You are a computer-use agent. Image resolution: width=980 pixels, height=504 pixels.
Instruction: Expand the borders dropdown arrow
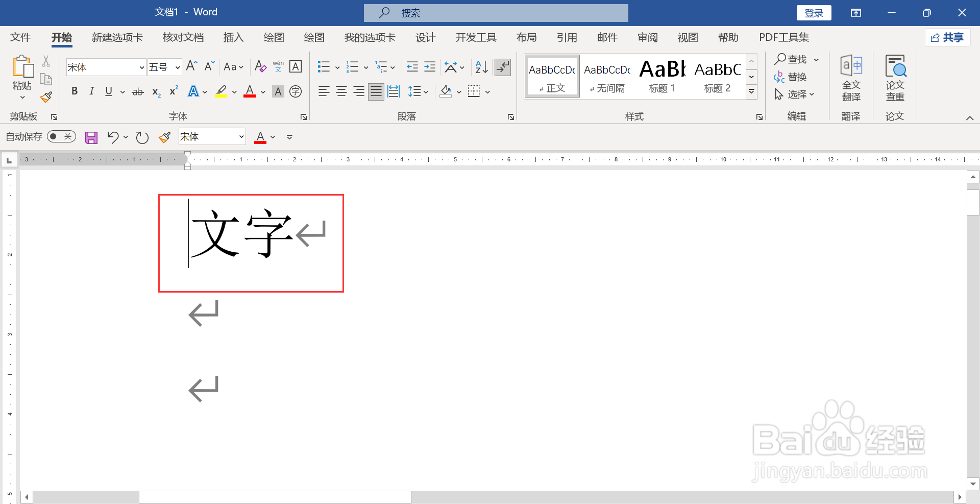[487, 92]
